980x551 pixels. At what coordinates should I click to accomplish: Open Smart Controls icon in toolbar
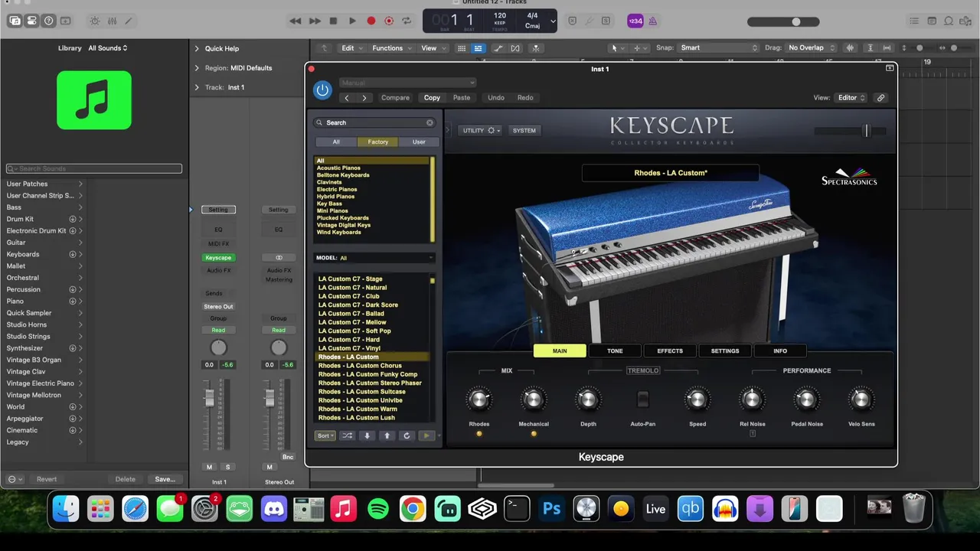coord(94,21)
